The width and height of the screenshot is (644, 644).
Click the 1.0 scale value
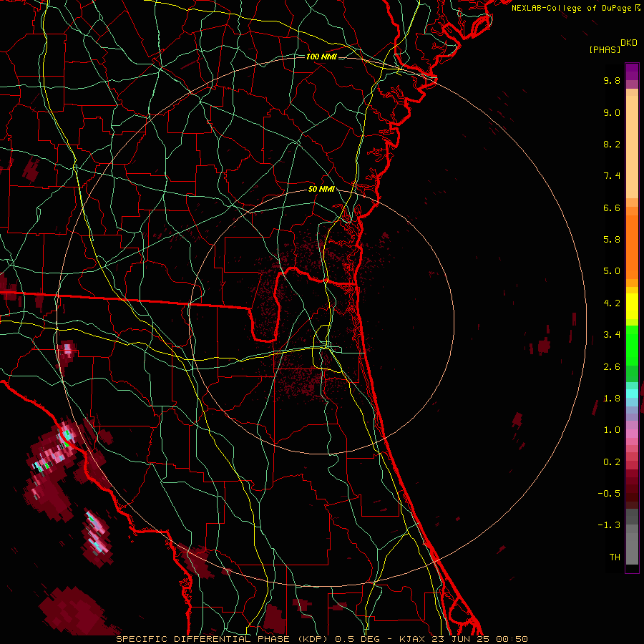[x=612, y=430]
